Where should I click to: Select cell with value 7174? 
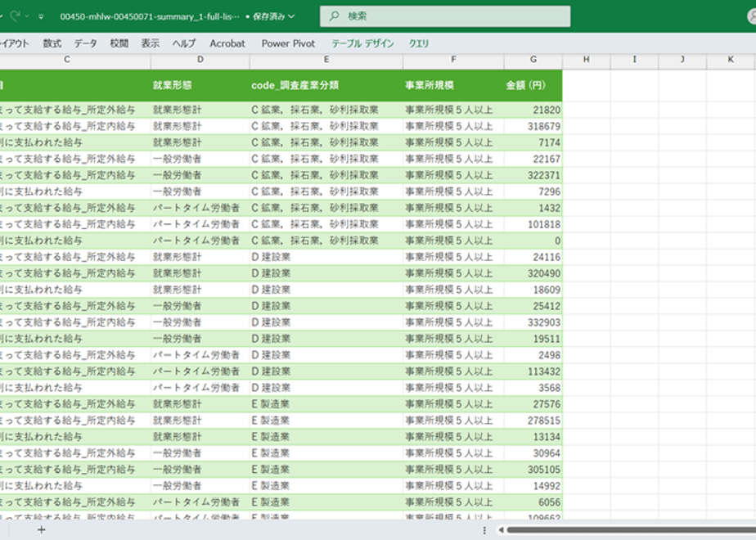pos(533,142)
